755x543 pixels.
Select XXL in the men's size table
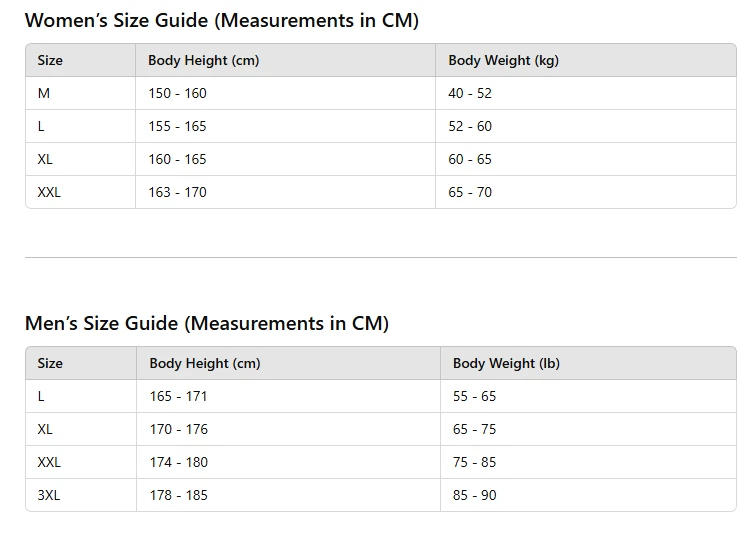click(49, 462)
